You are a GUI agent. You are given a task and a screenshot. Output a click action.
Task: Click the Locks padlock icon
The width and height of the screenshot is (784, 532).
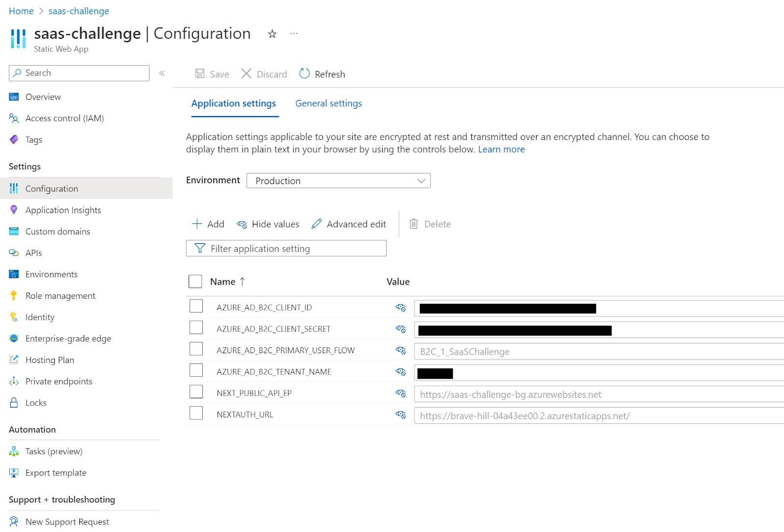pos(14,403)
